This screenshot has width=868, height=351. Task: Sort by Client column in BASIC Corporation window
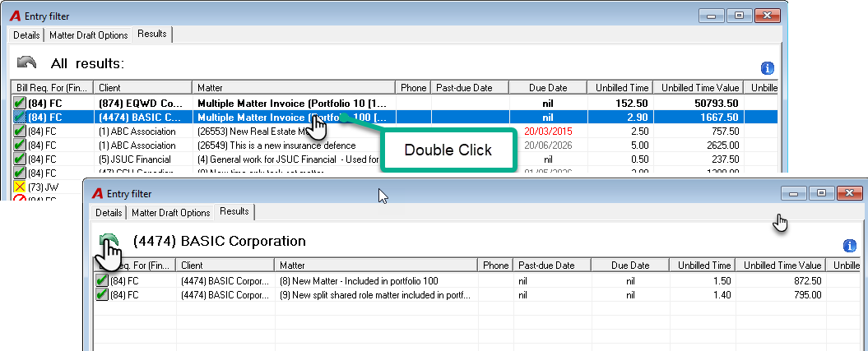pyautogui.click(x=225, y=266)
